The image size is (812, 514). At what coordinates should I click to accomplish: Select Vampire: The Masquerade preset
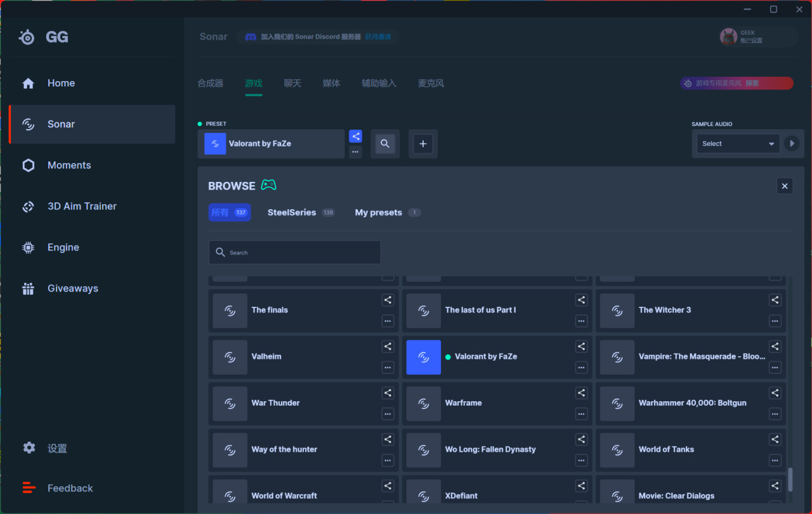(691, 357)
